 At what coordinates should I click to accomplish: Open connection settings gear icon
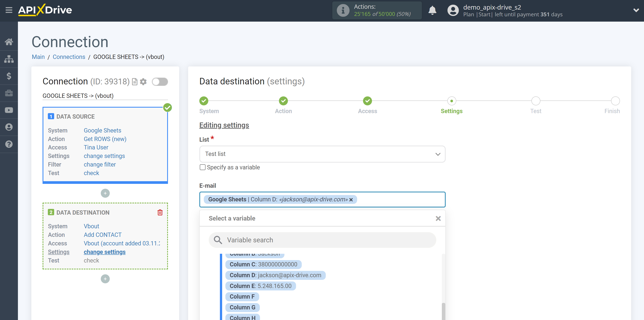pos(143,82)
